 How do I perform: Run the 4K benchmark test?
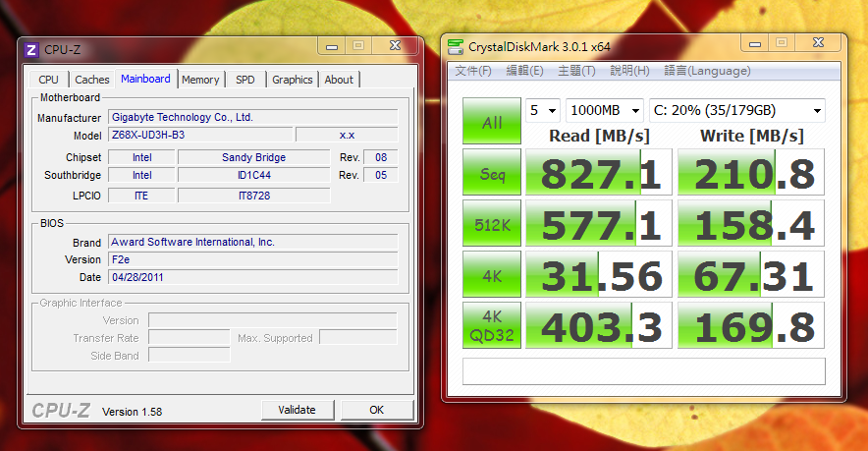(x=492, y=274)
